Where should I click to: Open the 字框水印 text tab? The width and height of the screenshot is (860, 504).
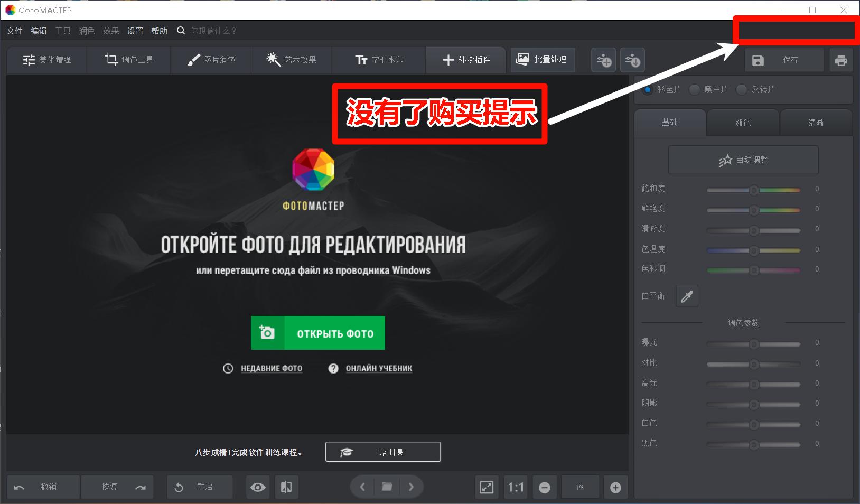click(x=379, y=60)
